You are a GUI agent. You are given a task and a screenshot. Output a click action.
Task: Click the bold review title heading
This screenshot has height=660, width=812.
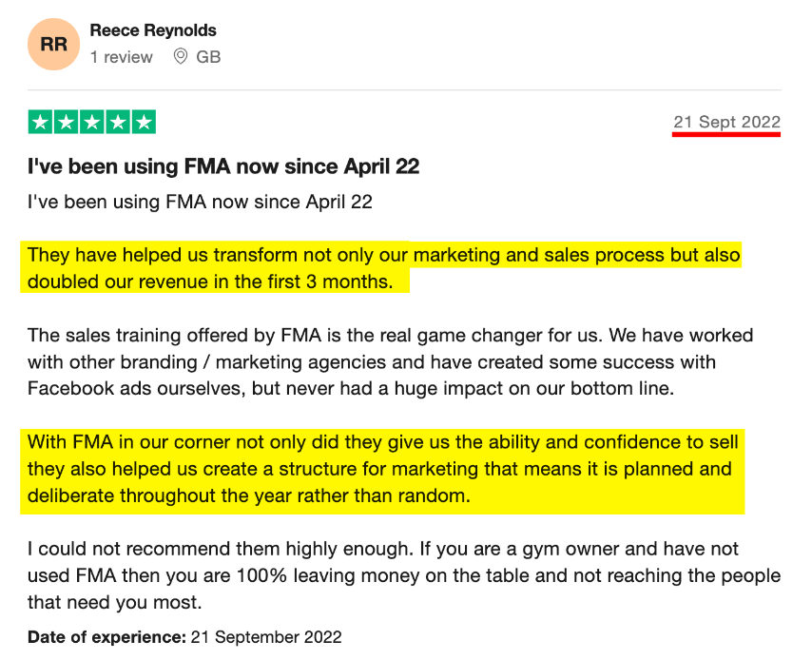point(223,166)
